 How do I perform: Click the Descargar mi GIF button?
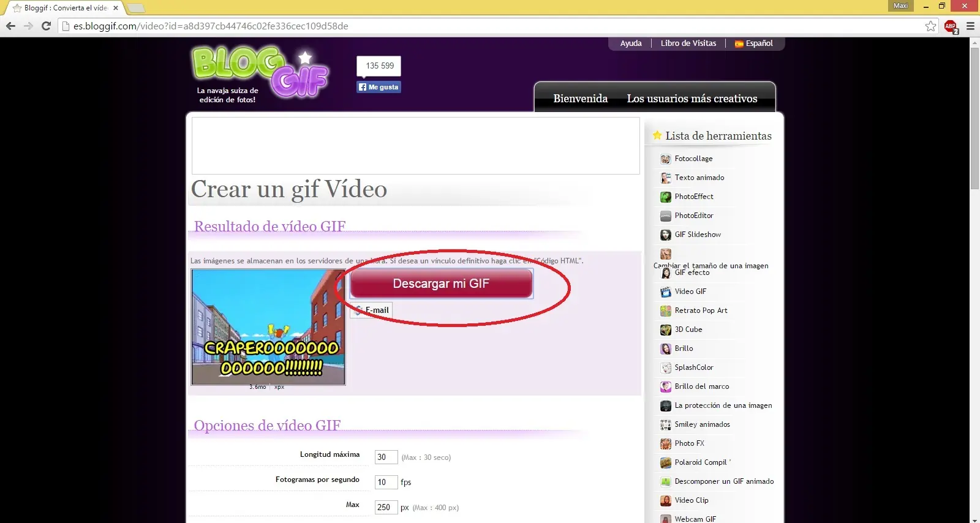[441, 284]
